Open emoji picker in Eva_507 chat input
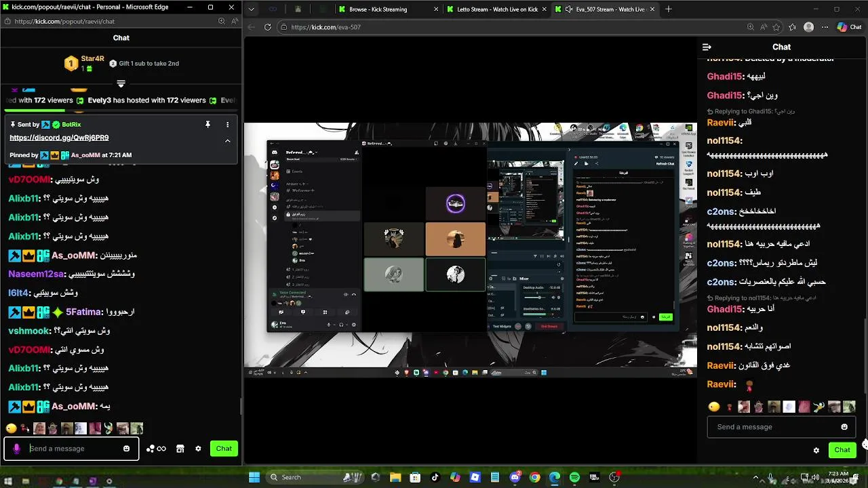The image size is (868, 488). point(844,427)
